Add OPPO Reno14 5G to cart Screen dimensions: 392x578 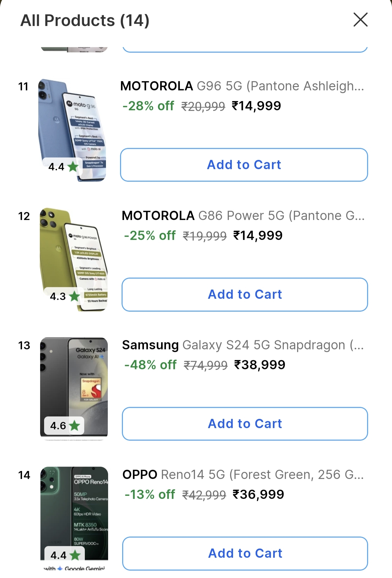click(x=245, y=553)
